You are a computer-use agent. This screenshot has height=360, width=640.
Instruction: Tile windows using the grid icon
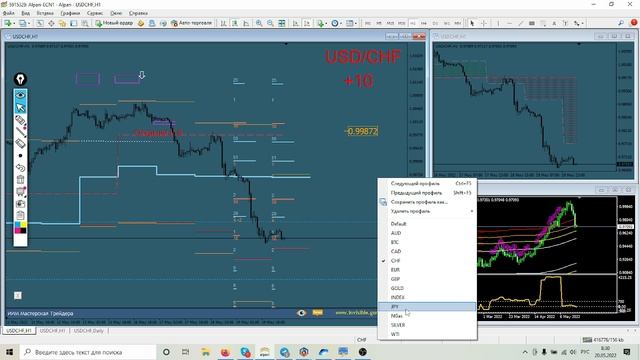point(282,23)
